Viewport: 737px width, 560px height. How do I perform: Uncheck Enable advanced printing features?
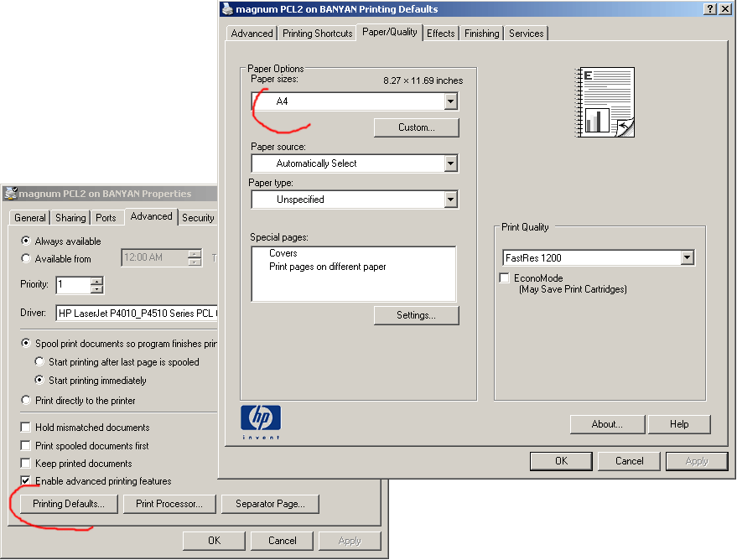[26, 481]
